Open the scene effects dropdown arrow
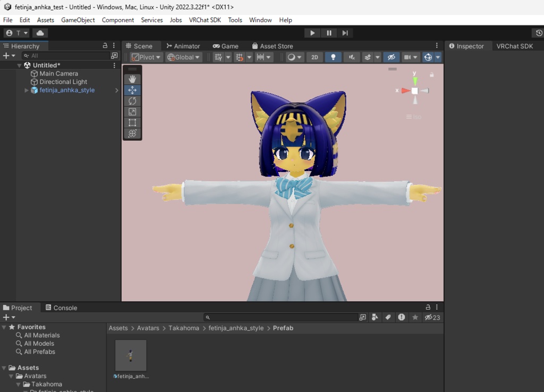 tap(377, 57)
